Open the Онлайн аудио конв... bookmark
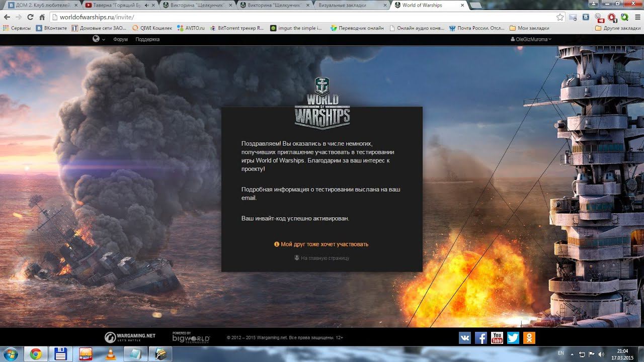The width and height of the screenshot is (644, 362). click(x=417, y=28)
